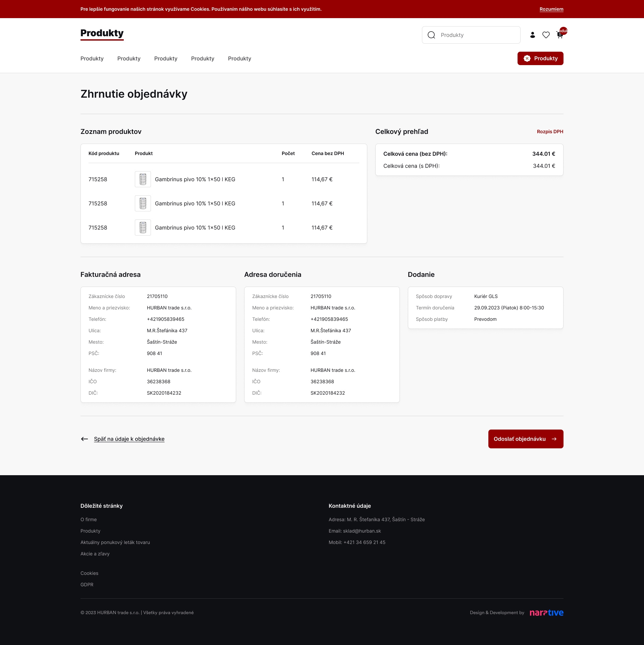Open Produkty footer link

point(90,531)
